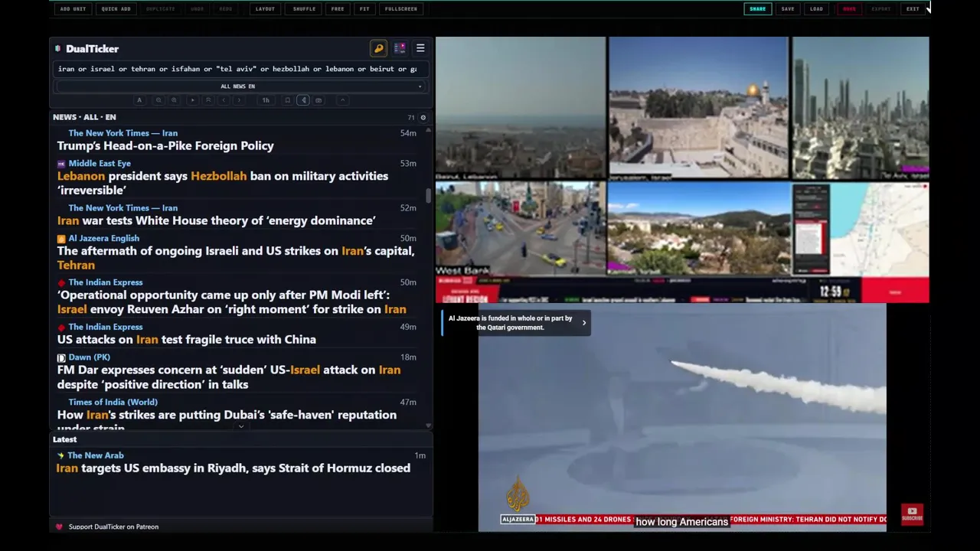
Task: Click the play ticker icon
Action: tap(193, 100)
